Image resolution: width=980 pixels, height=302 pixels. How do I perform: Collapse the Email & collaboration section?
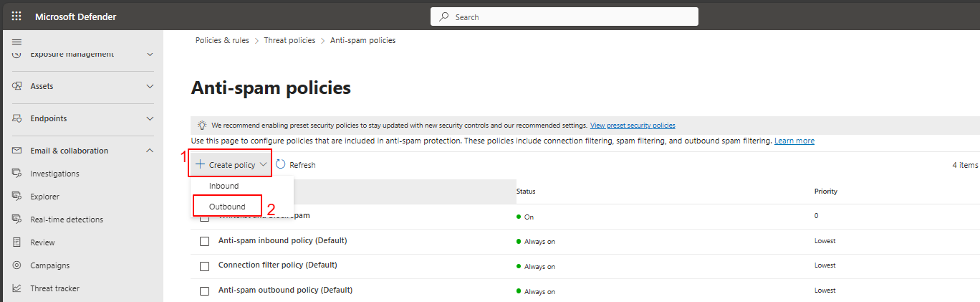pyautogui.click(x=150, y=151)
